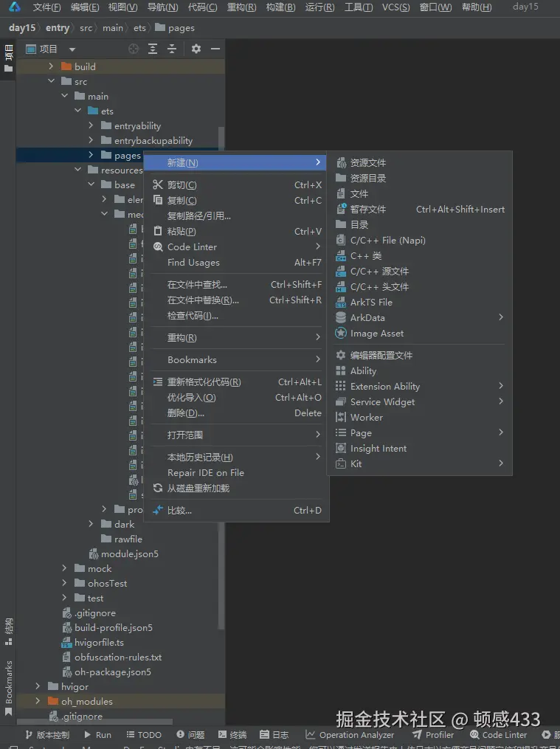560x749 pixels.
Task: Click the Bookmarks side tab
Action: point(9,687)
